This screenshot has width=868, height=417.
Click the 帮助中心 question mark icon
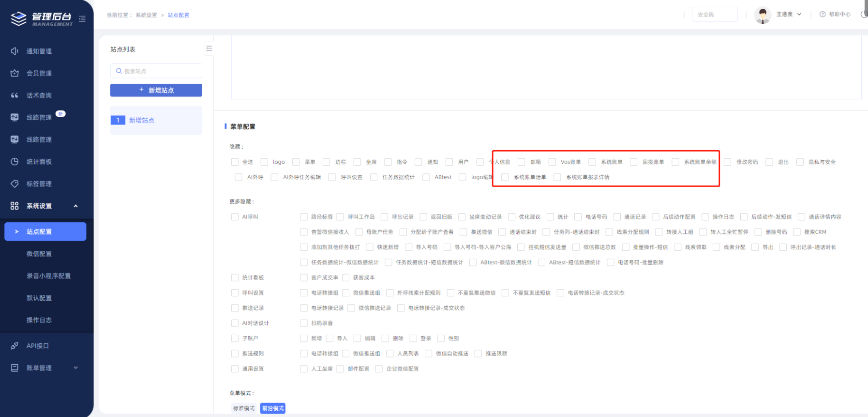[822, 15]
